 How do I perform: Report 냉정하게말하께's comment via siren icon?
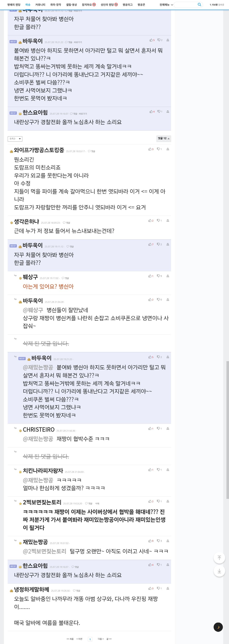coord(168,588)
